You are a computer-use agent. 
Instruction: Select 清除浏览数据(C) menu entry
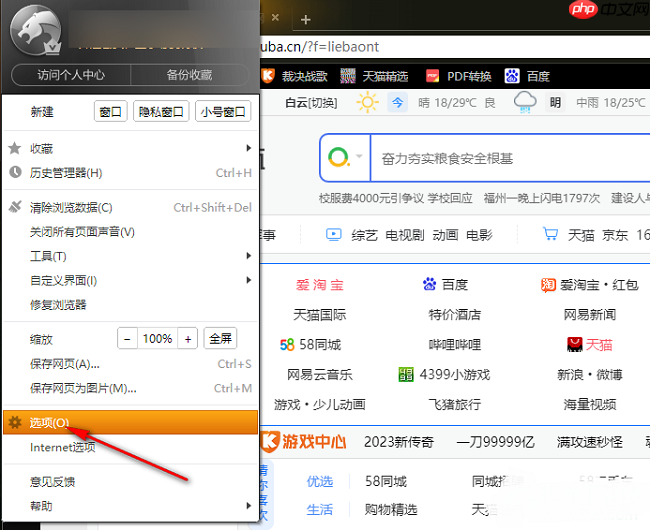130,207
